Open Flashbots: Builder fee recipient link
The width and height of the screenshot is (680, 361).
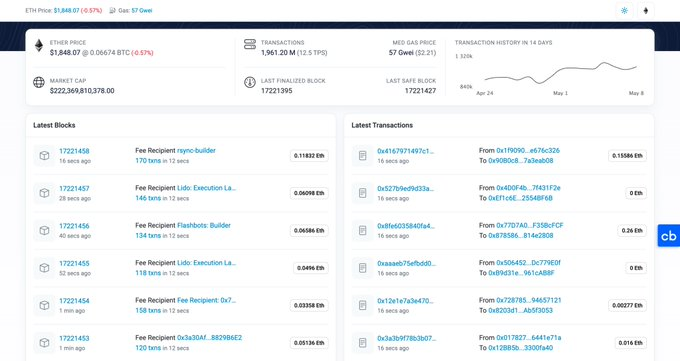point(204,225)
